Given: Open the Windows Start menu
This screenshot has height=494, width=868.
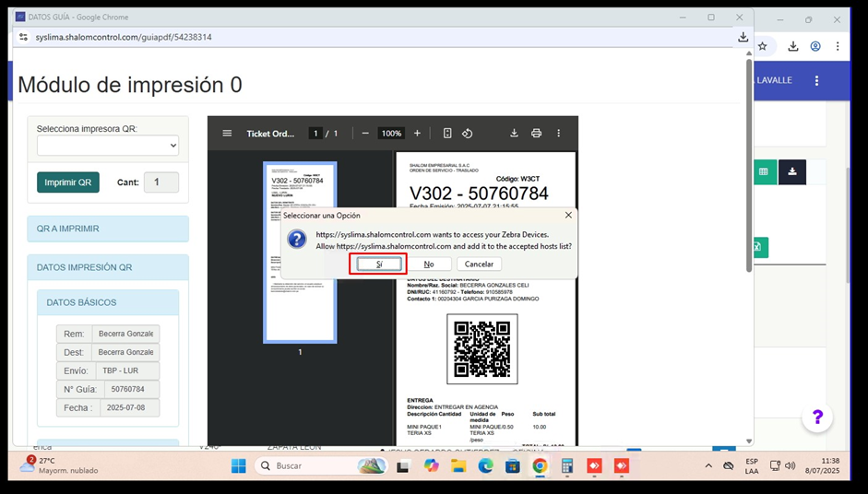Looking at the screenshot, I should (x=239, y=466).
